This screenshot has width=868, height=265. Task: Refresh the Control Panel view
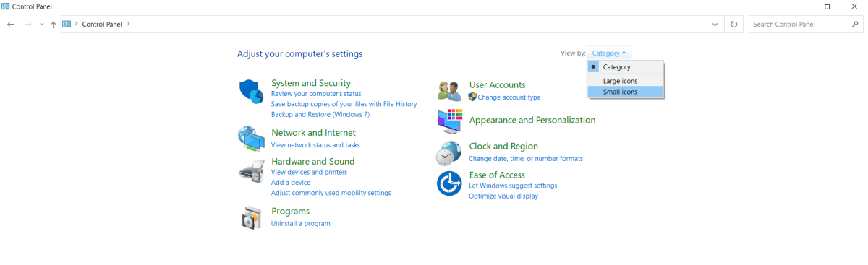[733, 24]
